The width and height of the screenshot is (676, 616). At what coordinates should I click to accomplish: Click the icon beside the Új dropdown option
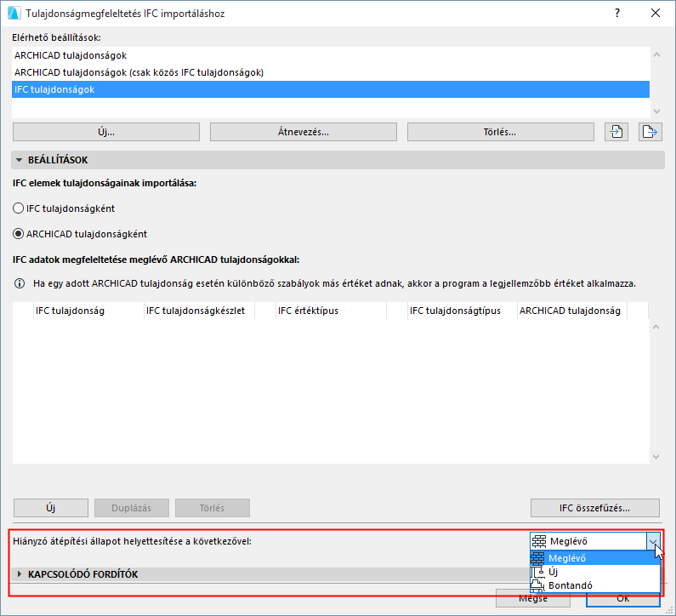coord(537,572)
